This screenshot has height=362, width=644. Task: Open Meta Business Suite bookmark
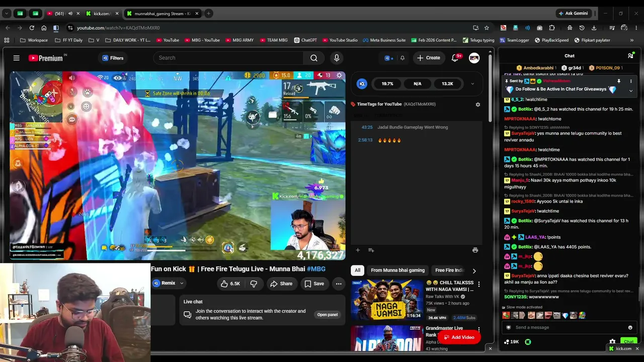click(x=384, y=40)
